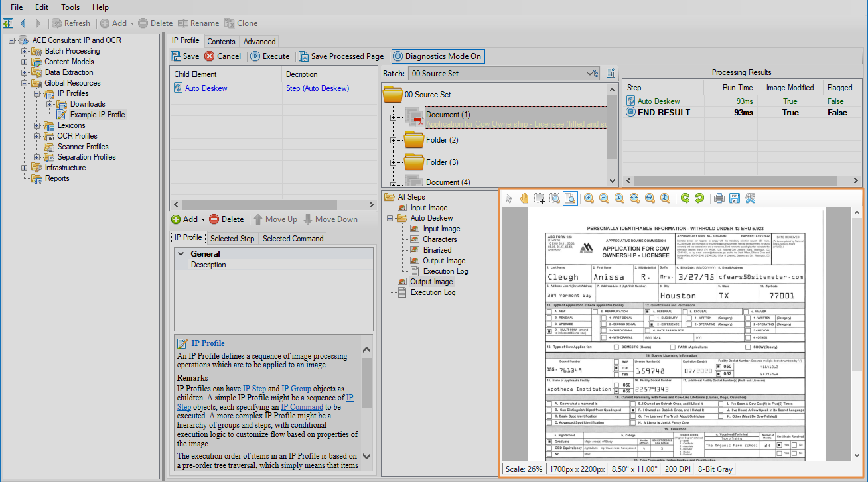Click the zoom in magnifier icon
Viewport: 868px width, 482px height.
point(589,198)
